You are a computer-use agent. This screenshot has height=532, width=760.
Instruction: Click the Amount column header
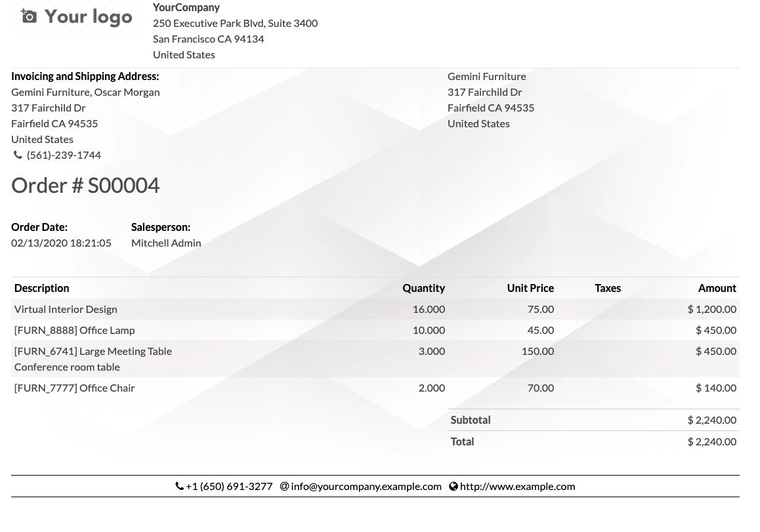pos(717,288)
